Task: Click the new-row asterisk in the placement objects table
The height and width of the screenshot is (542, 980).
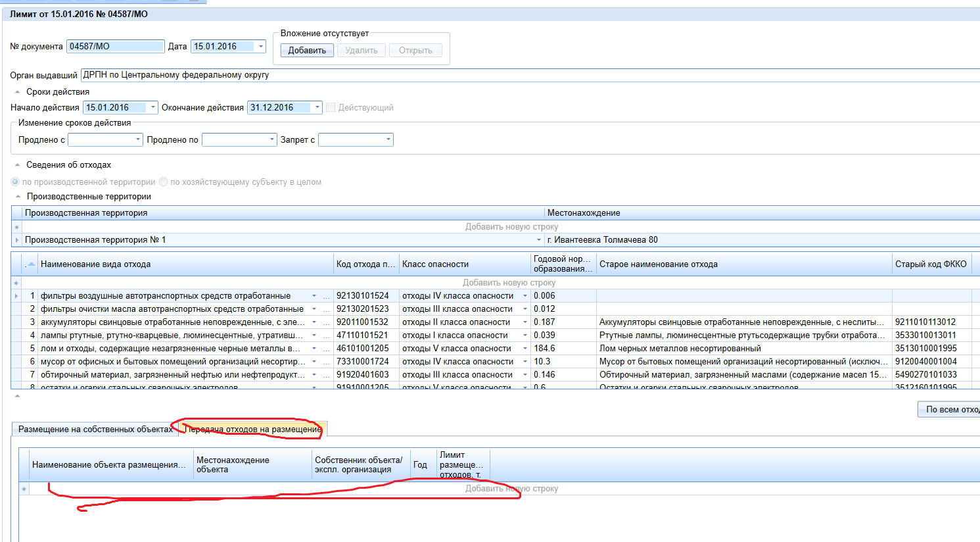Action: point(24,489)
